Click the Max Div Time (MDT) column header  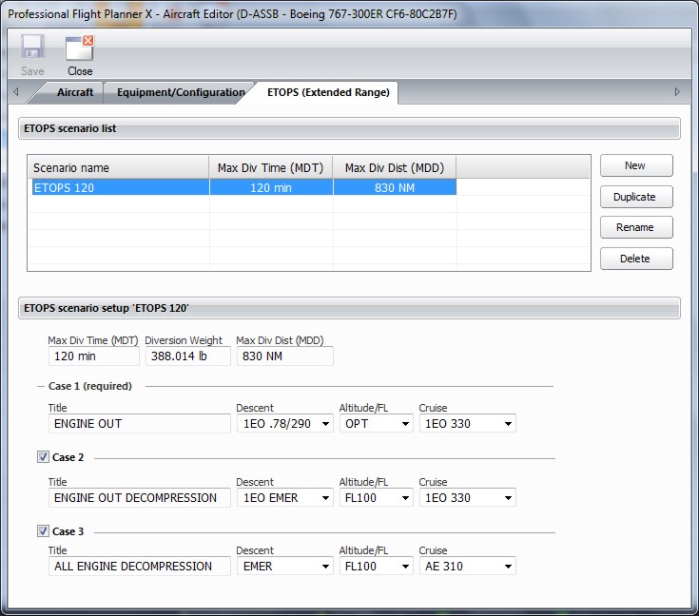coord(271,168)
